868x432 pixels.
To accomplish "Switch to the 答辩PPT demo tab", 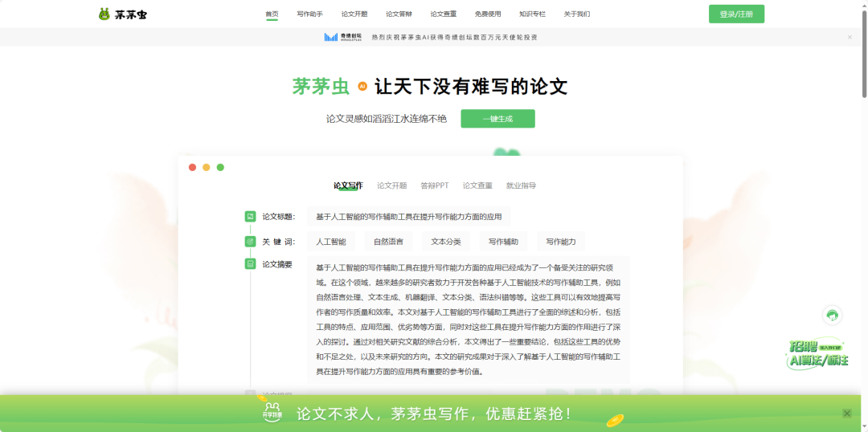I will coord(435,185).
